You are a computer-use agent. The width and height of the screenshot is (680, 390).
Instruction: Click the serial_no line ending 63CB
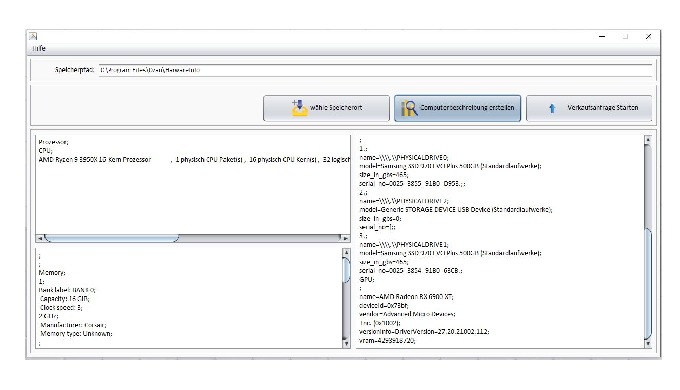411,271
